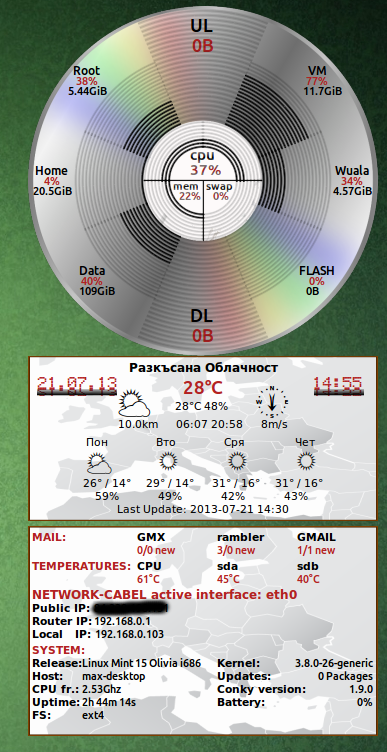
Task: Click the 10.0km visibility value
Action: pyautogui.click(x=138, y=424)
